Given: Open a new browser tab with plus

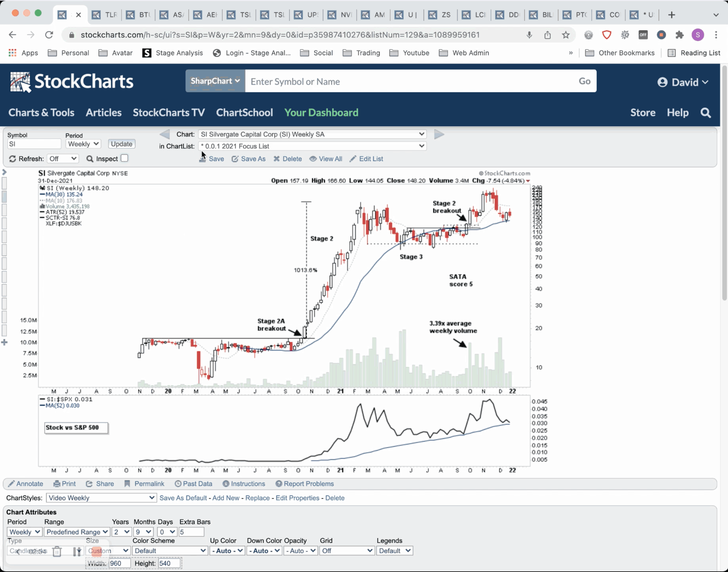Looking at the screenshot, I should 672,15.
